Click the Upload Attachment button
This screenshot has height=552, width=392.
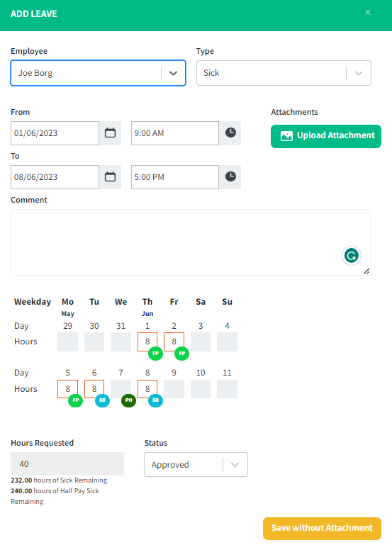(x=326, y=136)
